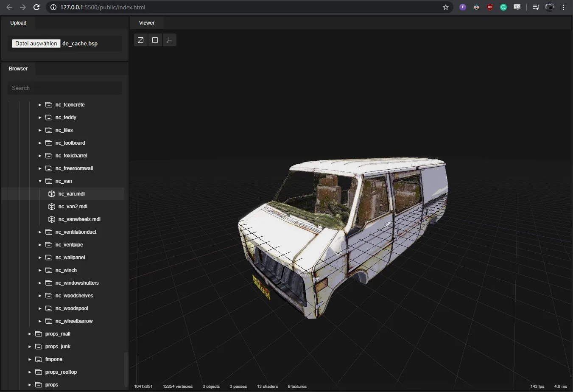Select the nc_woodspool folder row
The image size is (573, 392).
pyautogui.click(x=63, y=308)
